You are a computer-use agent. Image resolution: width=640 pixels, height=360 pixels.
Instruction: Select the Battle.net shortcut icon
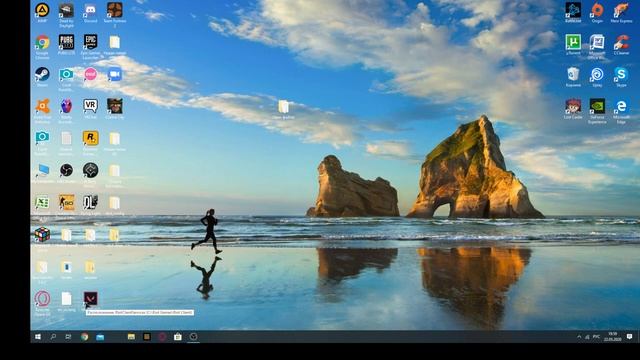click(x=573, y=10)
